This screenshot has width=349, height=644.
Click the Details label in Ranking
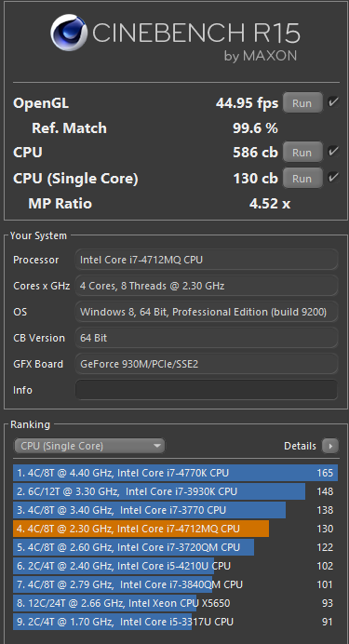(300, 446)
